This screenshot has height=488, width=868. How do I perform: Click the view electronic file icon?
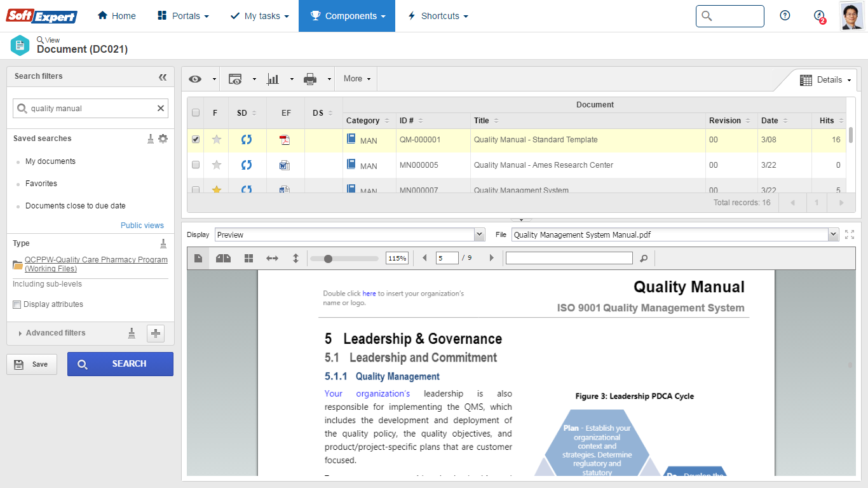(234, 78)
